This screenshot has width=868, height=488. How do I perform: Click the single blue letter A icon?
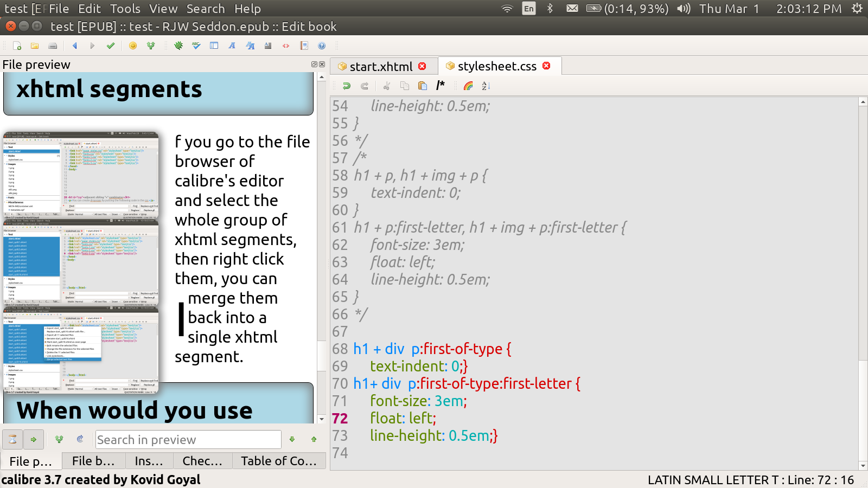(x=232, y=46)
